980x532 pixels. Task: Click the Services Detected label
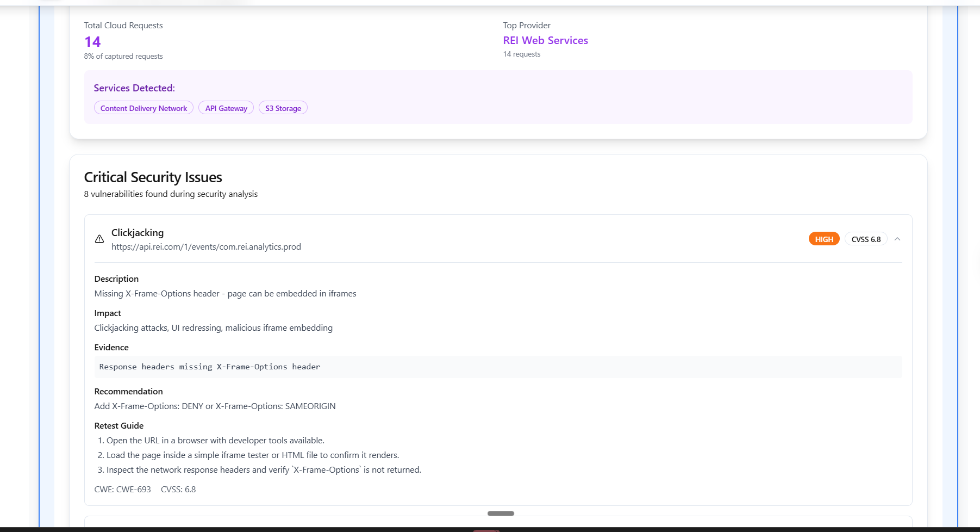134,88
